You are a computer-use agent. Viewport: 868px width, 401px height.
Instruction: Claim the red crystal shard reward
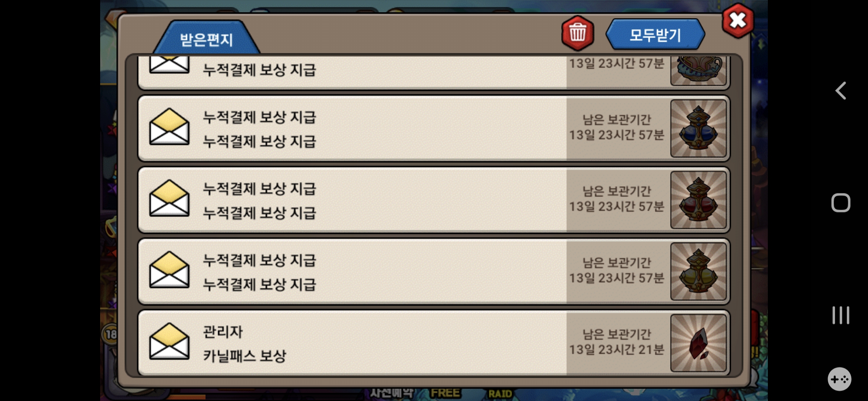[x=698, y=343]
